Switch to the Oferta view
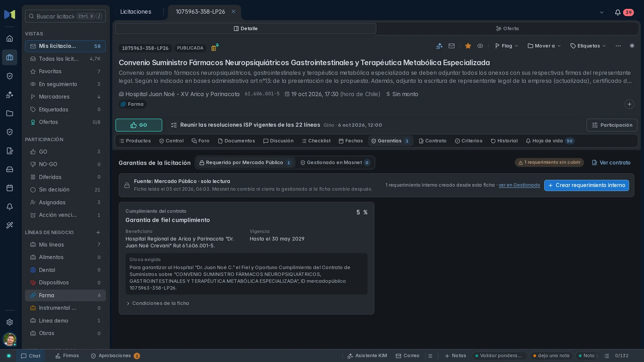 pos(508,29)
